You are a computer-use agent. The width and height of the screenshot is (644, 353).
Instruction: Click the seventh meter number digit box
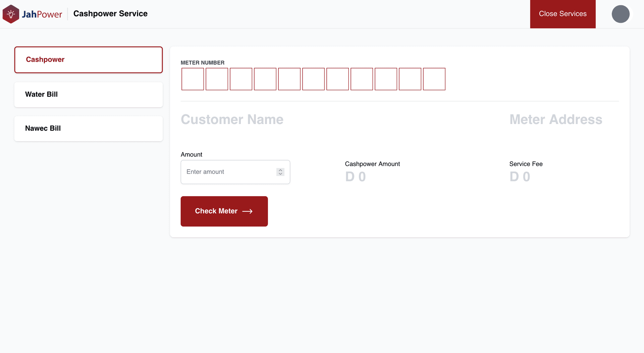(337, 79)
